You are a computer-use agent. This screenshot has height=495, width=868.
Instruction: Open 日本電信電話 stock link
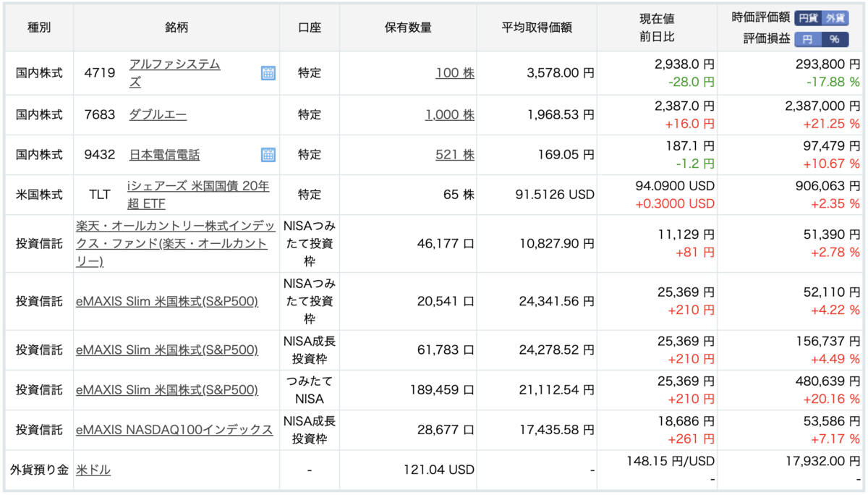(x=164, y=154)
